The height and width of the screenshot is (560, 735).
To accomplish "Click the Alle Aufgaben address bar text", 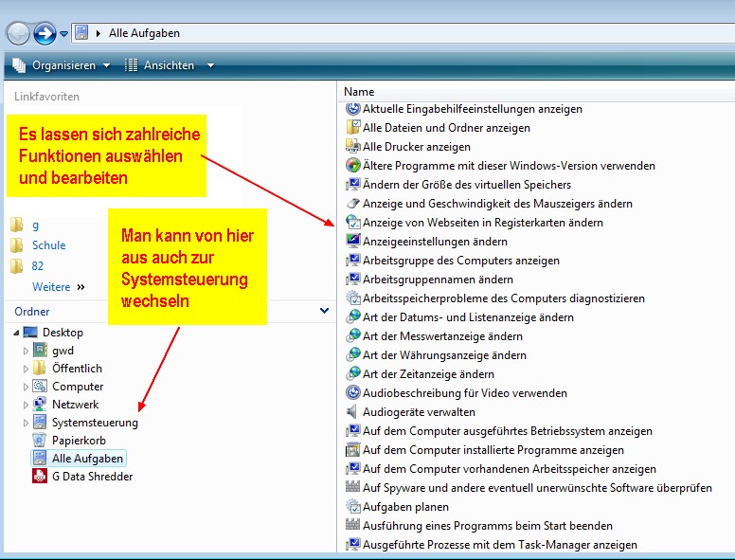I will click(144, 33).
